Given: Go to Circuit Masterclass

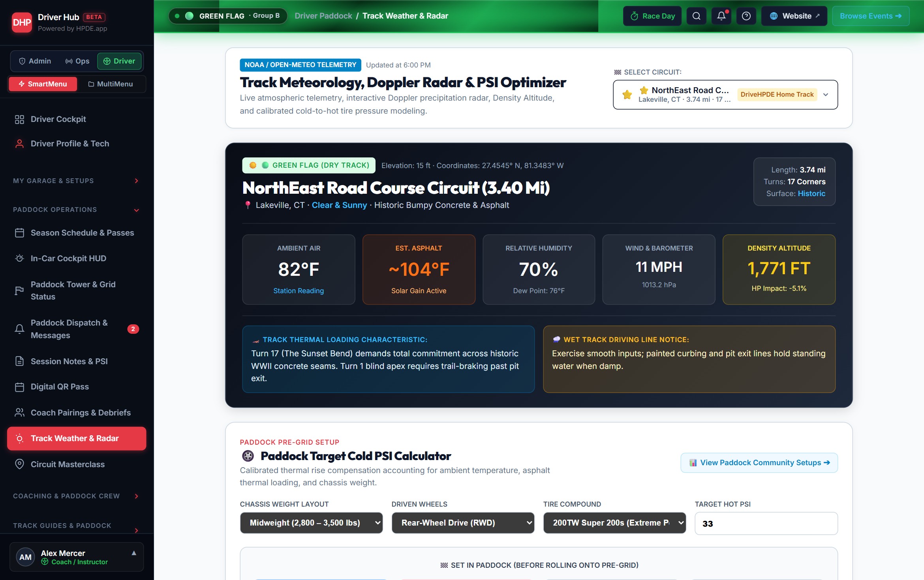Looking at the screenshot, I should (x=77, y=464).
